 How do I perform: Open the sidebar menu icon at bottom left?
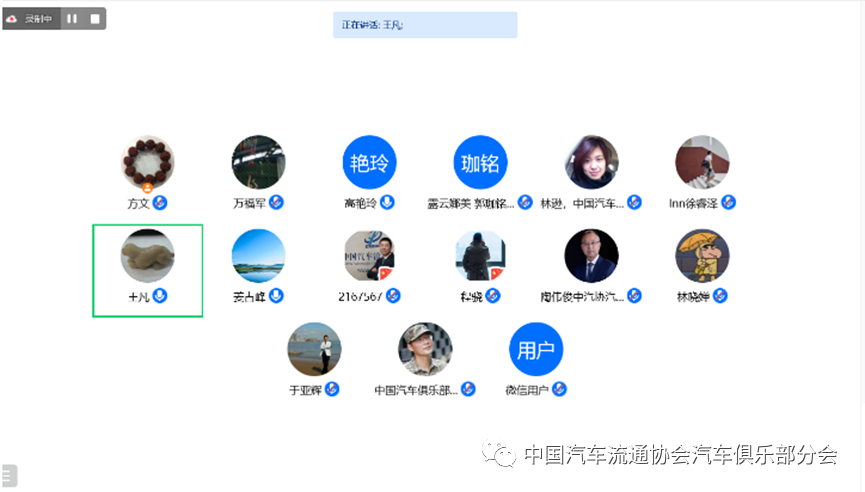tap(8, 476)
